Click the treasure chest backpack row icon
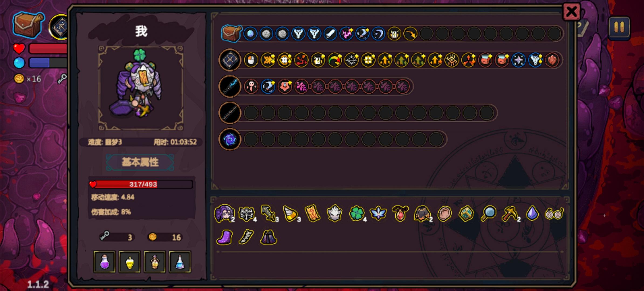644x291 pixels. point(231,33)
